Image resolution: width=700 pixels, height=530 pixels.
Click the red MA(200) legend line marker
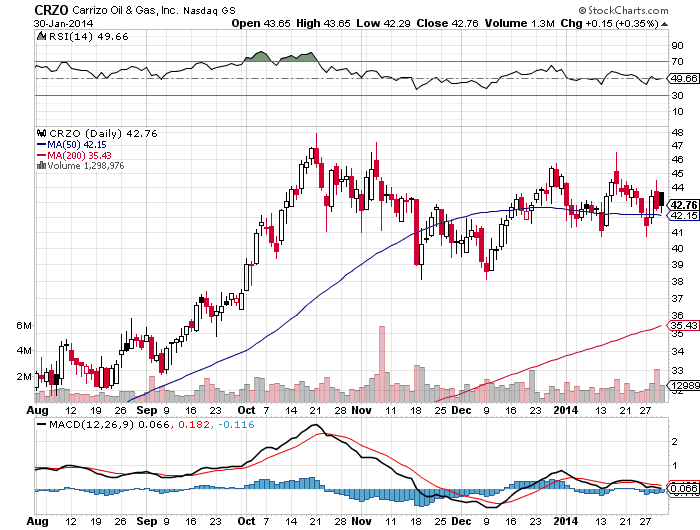42,155
